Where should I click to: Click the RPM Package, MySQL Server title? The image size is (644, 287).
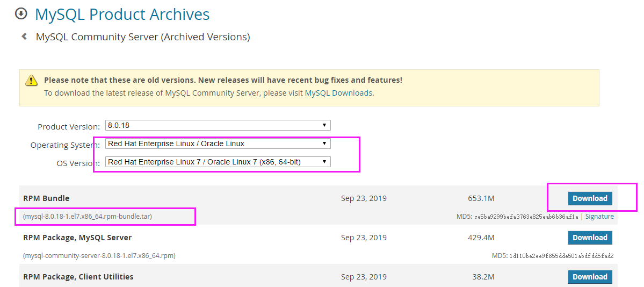click(77, 238)
